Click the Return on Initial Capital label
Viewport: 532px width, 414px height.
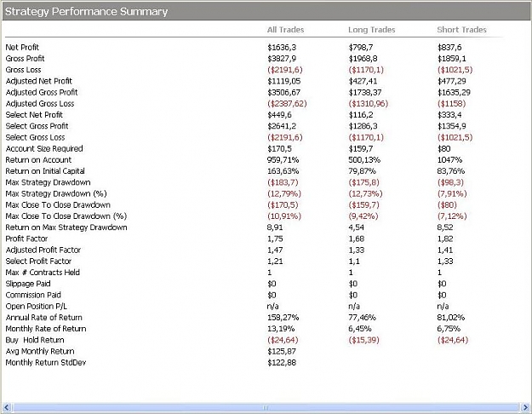pos(45,171)
